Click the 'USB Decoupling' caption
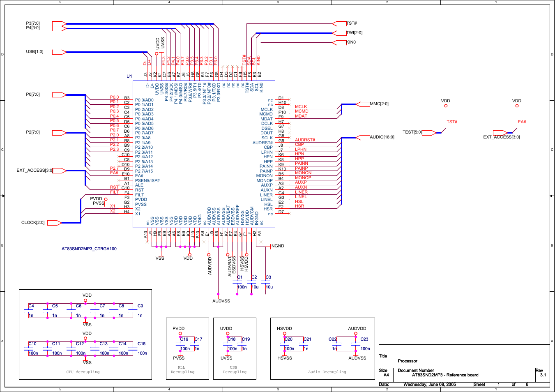 (235, 370)
